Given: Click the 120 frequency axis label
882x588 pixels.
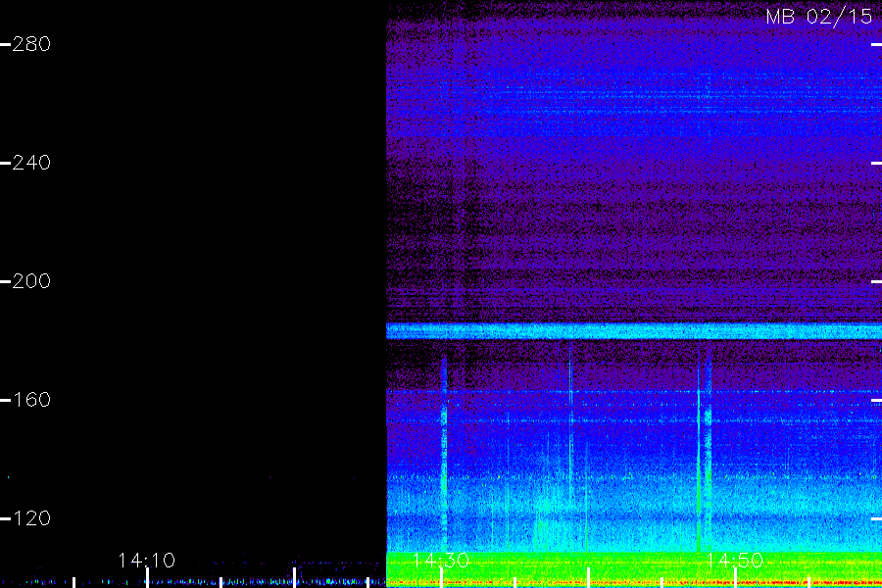Looking at the screenshot, I should pos(31,518).
